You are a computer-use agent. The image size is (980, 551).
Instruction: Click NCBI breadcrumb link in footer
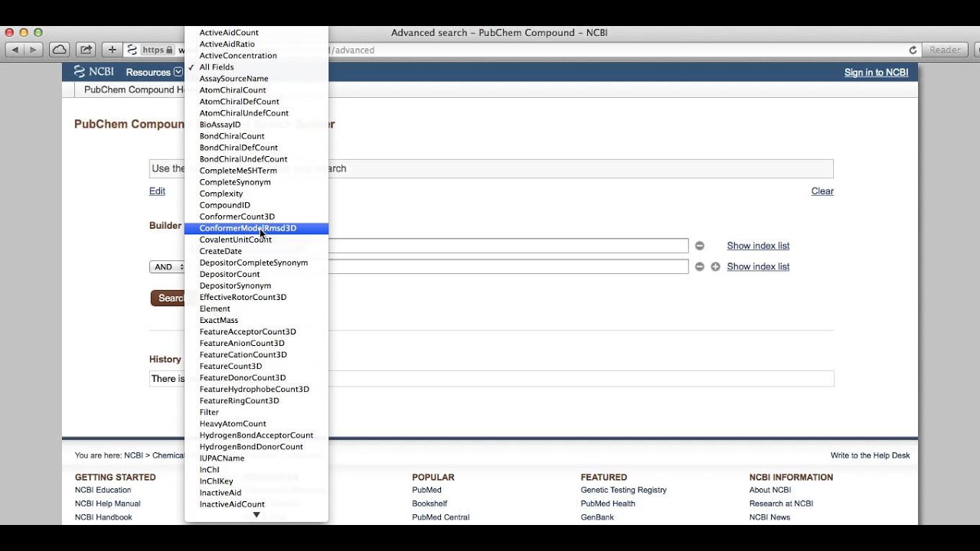133,455
